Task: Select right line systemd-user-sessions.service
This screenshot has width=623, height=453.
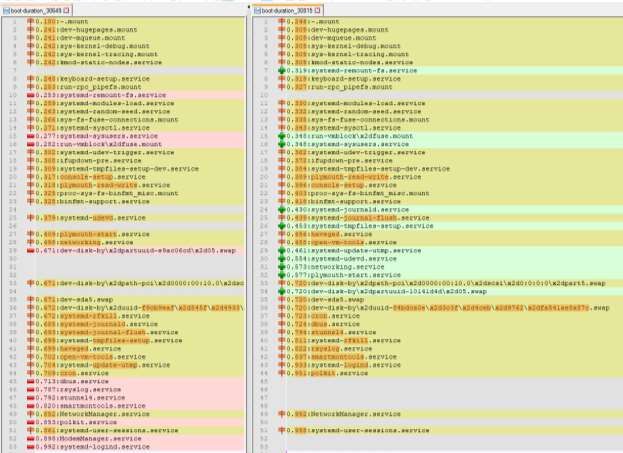Action: pyautogui.click(x=358, y=430)
